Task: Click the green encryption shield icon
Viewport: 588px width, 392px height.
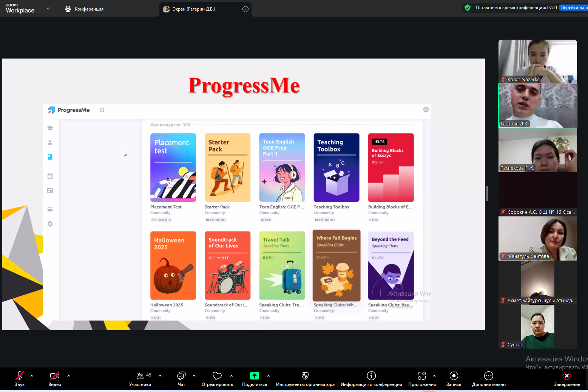Action: coord(468,8)
